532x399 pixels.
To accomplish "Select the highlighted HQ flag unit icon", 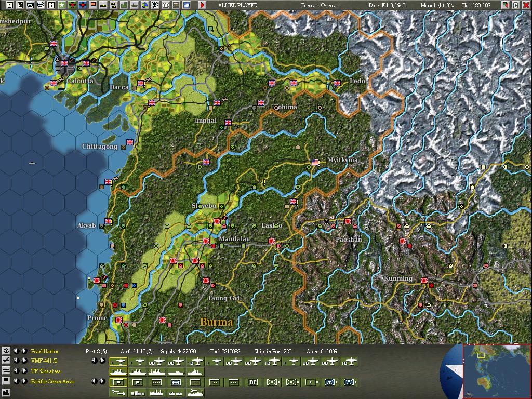I will click(118, 382).
